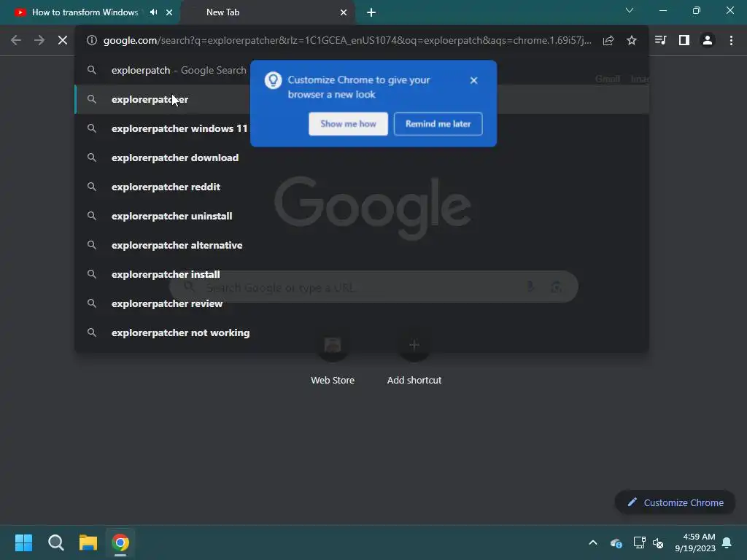Open the taskbar Search icon
The height and width of the screenshot is (560, 747).
(x=56, y=542)
